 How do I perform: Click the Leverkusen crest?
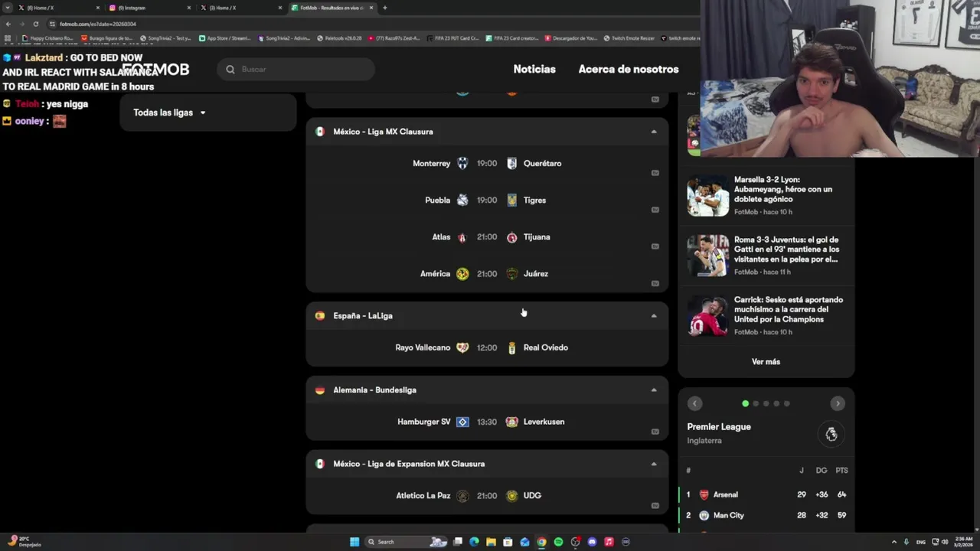[511, 422]
